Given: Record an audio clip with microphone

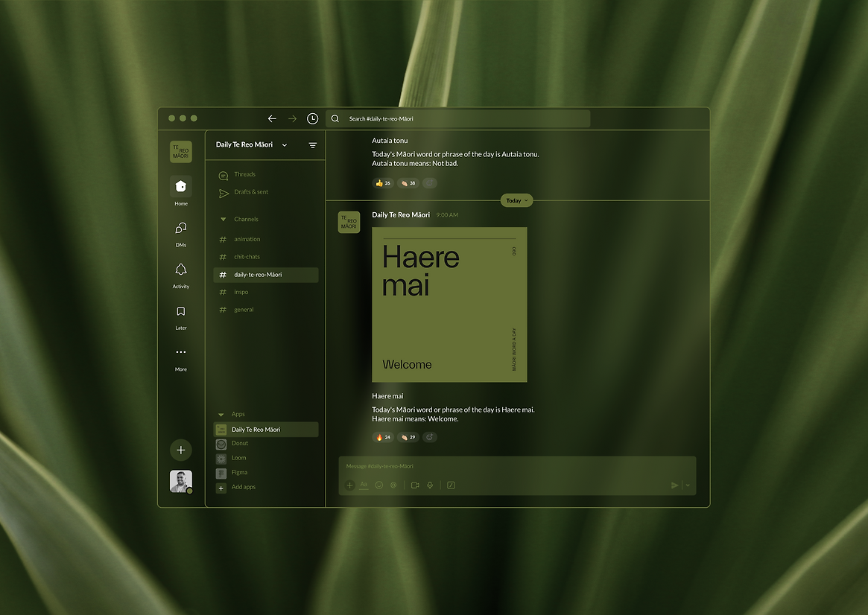Looking at the screenshot, I should coord(430,485).
